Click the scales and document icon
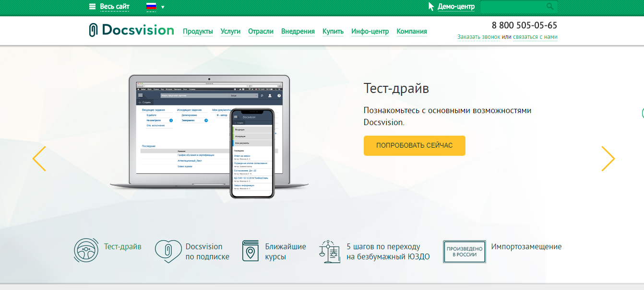This screenshot has height=290, width=644. (330, 252)
